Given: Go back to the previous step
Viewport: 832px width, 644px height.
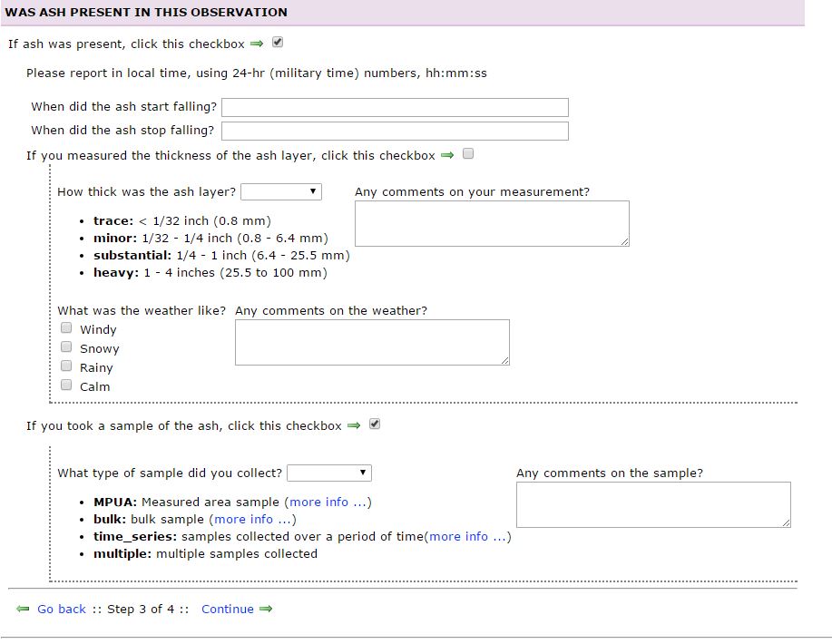Looking at the screenshot, I should point(62,610).
